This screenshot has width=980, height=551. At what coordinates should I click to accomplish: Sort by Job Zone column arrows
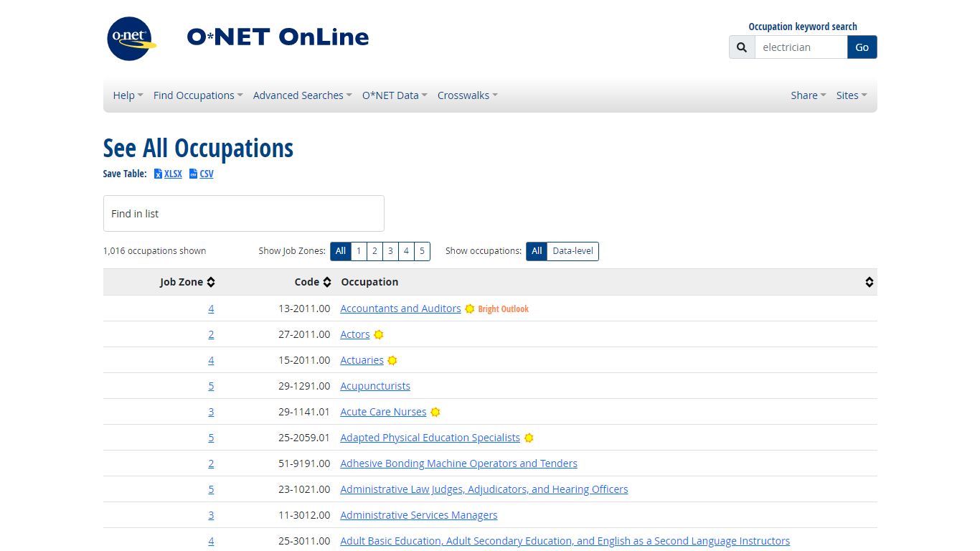(x=211, y=282)
